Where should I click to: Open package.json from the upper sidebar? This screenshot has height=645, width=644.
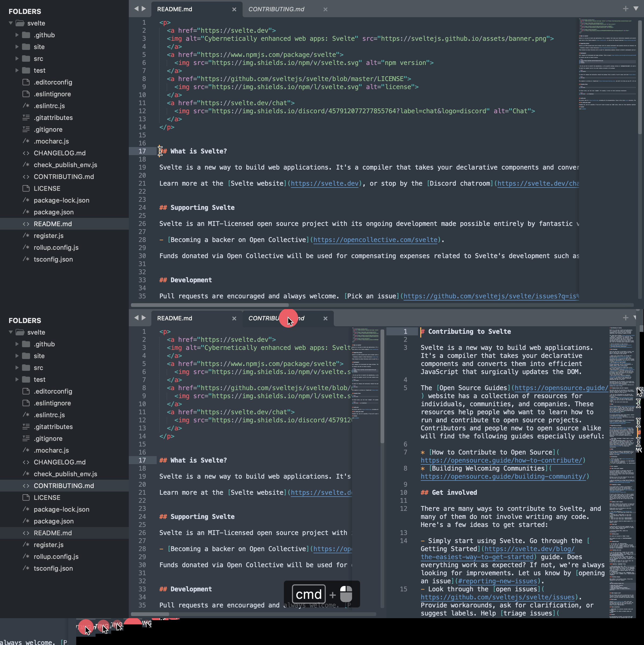coord(53,212)
